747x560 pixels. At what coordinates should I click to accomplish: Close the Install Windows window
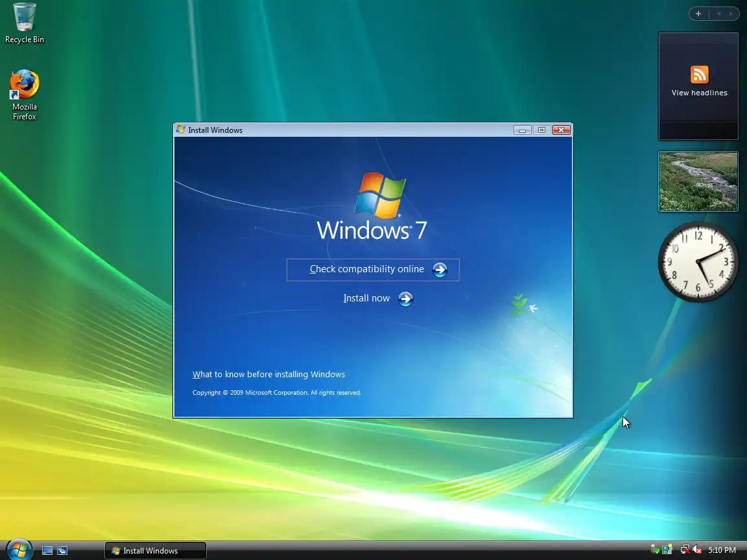point(561,130)
